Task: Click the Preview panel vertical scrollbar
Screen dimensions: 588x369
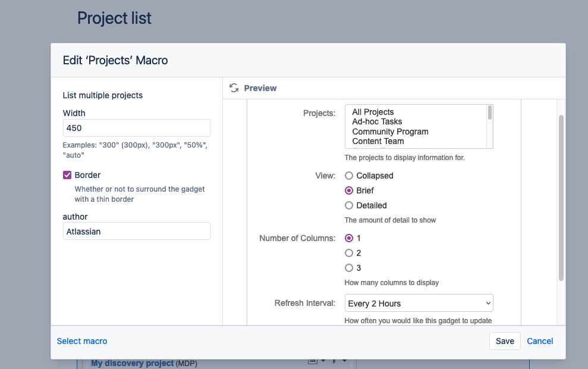Action: (561, 196)
